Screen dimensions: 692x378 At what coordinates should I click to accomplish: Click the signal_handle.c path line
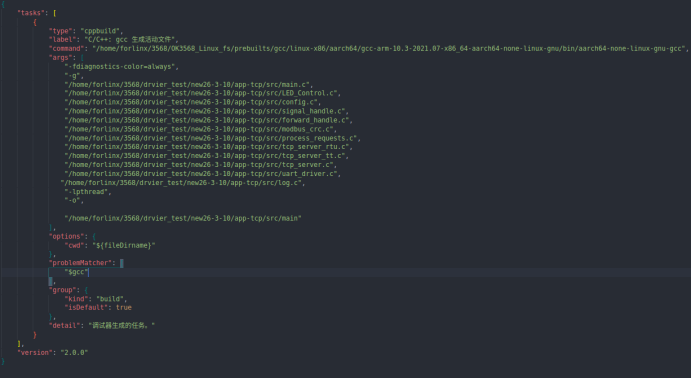coord(205,111)
